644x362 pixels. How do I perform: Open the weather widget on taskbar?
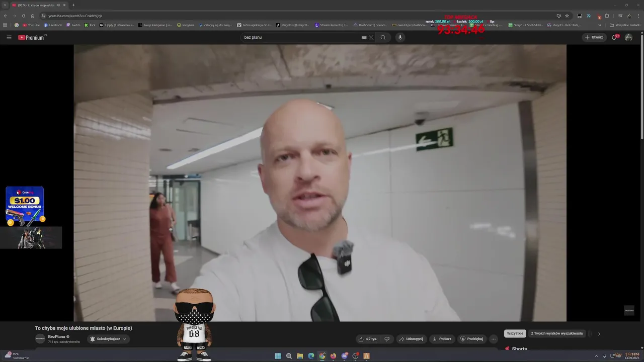(x=17, y=355)
